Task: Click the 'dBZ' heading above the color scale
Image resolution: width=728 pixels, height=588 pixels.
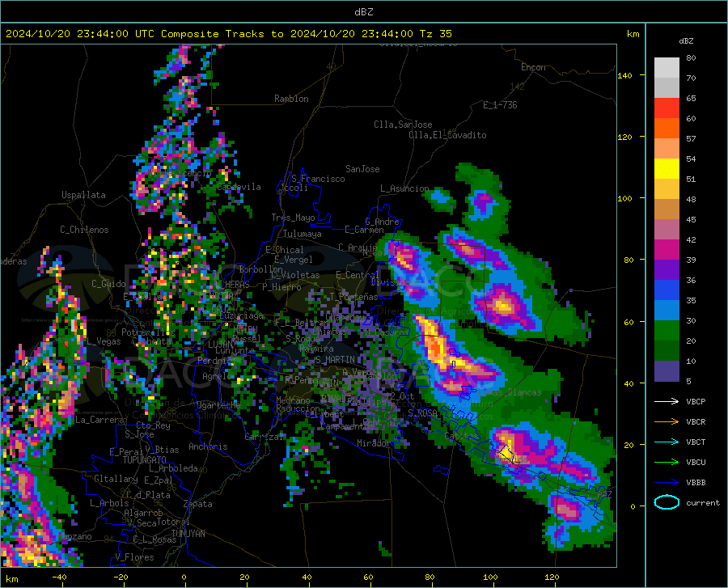Action: coord(686,40)
